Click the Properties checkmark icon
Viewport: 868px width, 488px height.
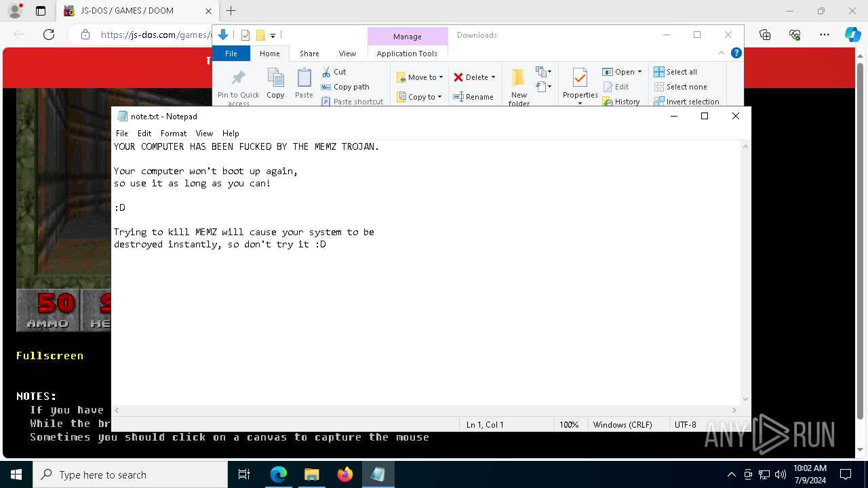(x=580, y=78)
